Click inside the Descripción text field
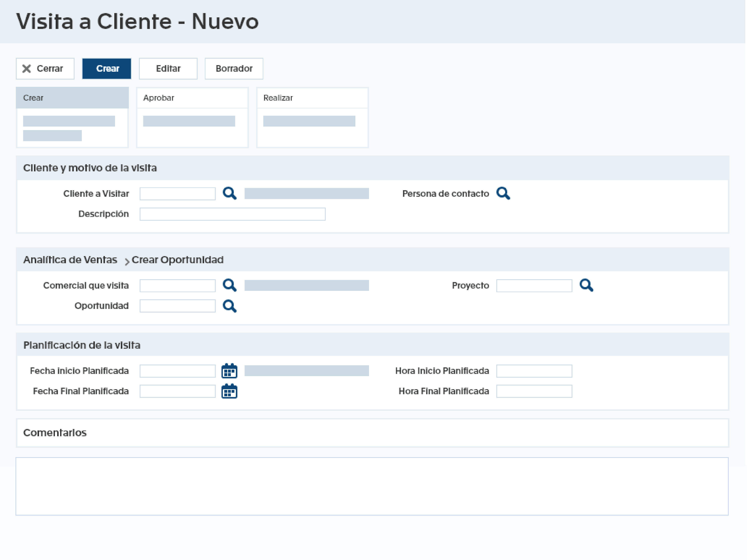 pyautogui.click(x=232, y=214)
